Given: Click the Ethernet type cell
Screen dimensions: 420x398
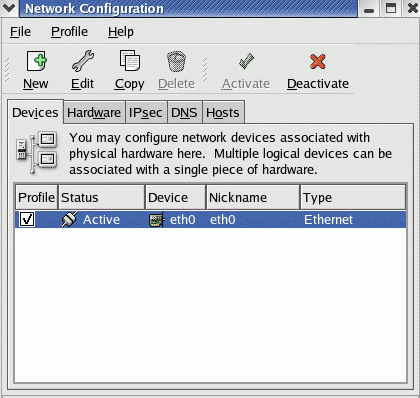Looking at the screenshot, I should click(328, 220).
